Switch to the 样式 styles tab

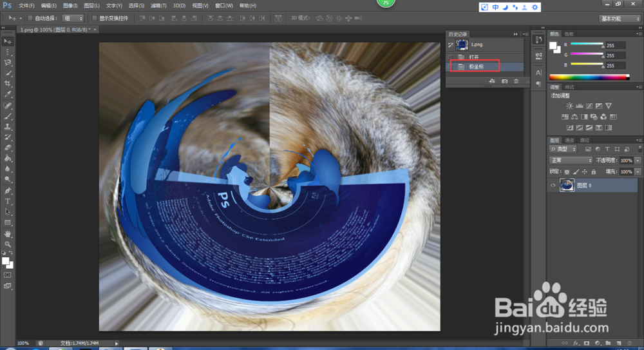(569, 87)
